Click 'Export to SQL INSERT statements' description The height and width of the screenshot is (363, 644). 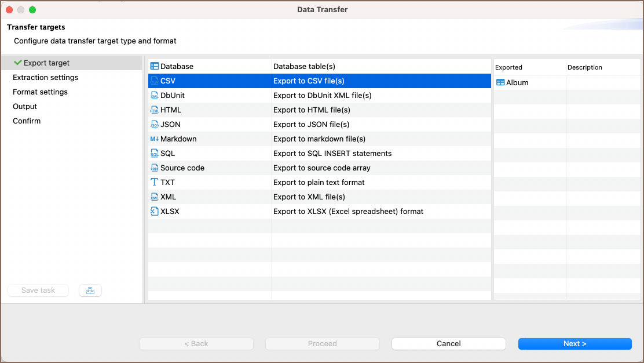click(332, 153)
